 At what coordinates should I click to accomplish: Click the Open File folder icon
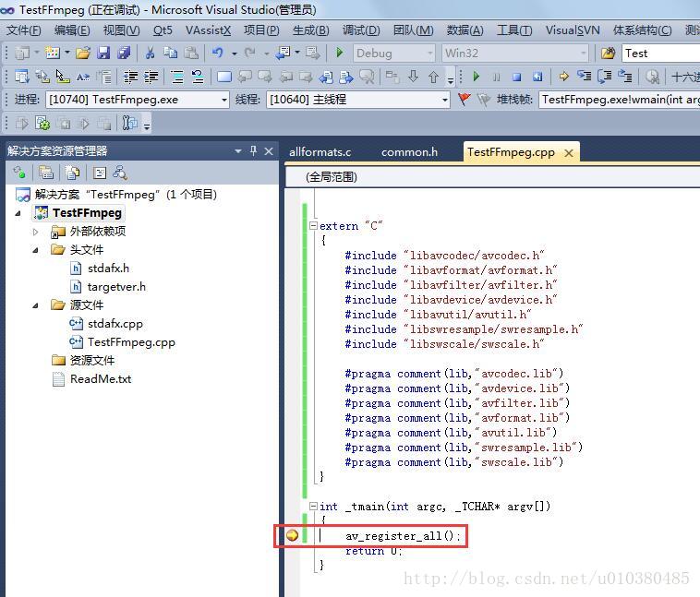point(83,54)
